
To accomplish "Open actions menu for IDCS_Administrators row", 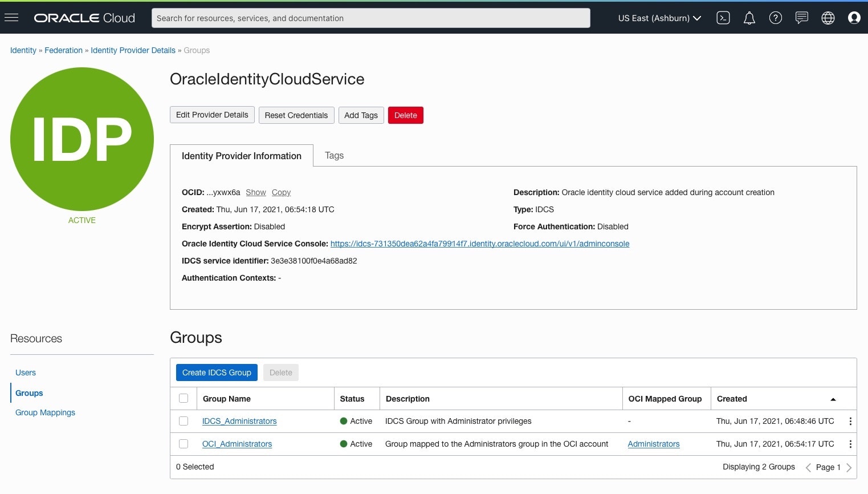I will click(850, 422).
